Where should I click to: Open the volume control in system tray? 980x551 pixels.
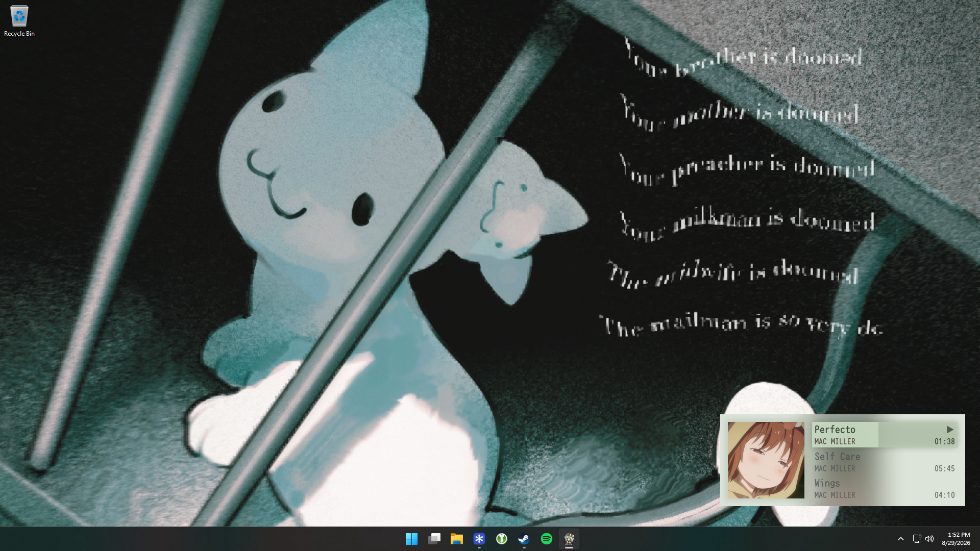[929, 539]
